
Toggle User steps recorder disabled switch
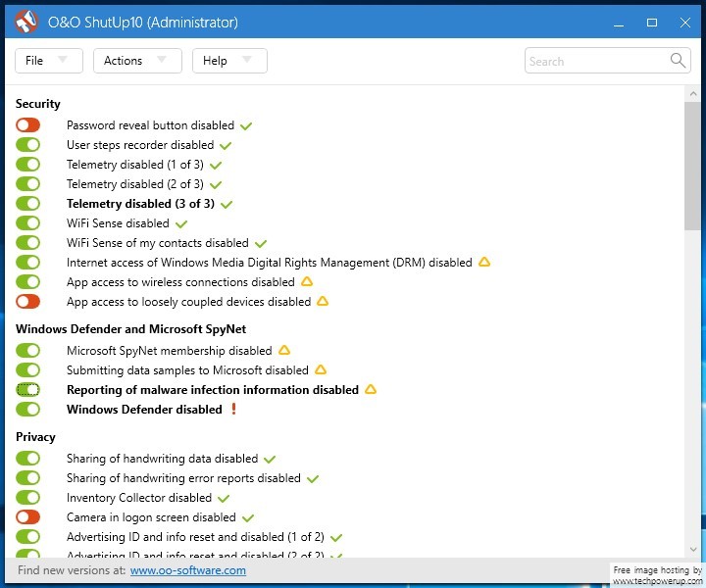27,145
